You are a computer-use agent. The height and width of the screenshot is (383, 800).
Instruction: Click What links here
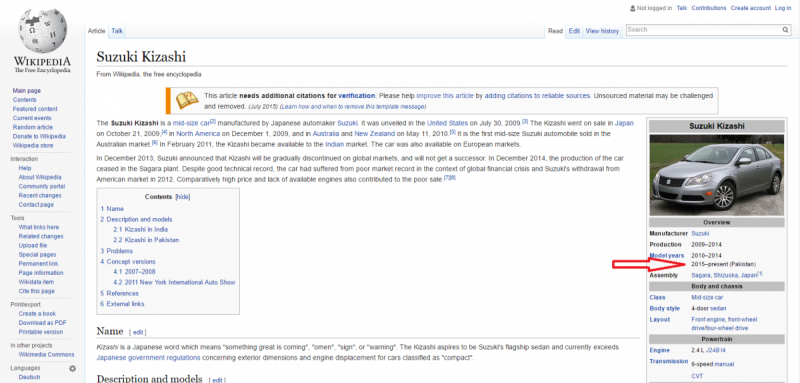pos(39,227)
